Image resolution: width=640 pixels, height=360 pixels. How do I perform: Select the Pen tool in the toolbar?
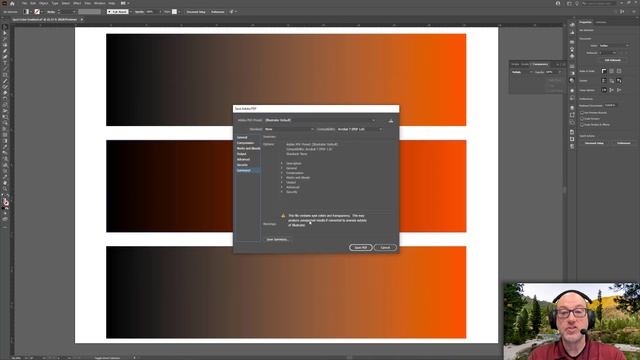click(5, 51)
